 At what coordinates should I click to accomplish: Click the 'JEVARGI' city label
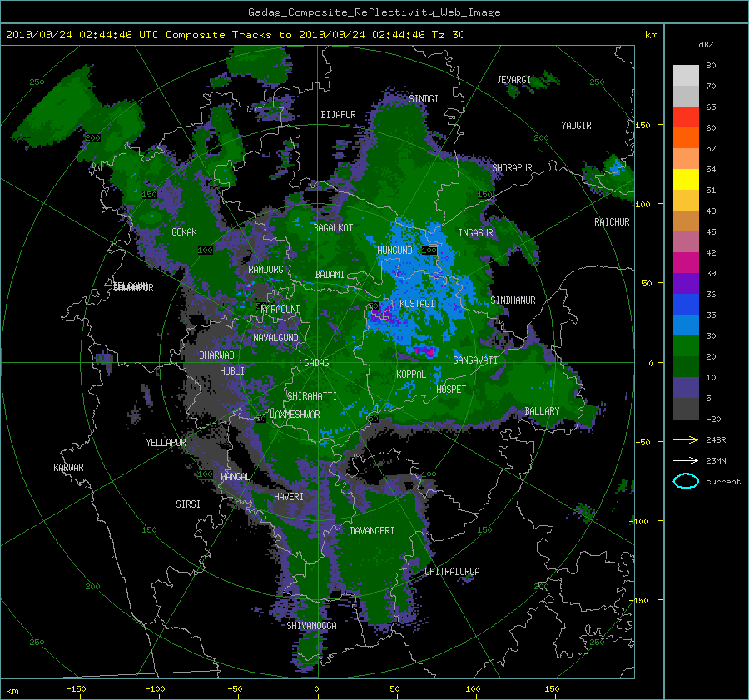(x=513, y=80)
